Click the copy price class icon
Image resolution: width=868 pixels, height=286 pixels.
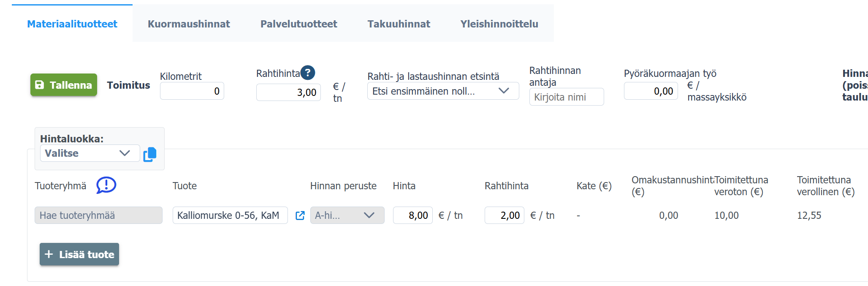(x=150, y=154)
